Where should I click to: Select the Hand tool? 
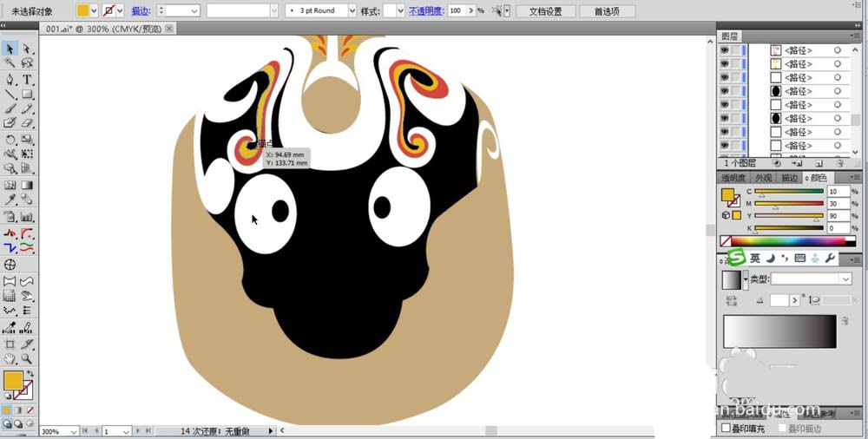click(10, 358)
